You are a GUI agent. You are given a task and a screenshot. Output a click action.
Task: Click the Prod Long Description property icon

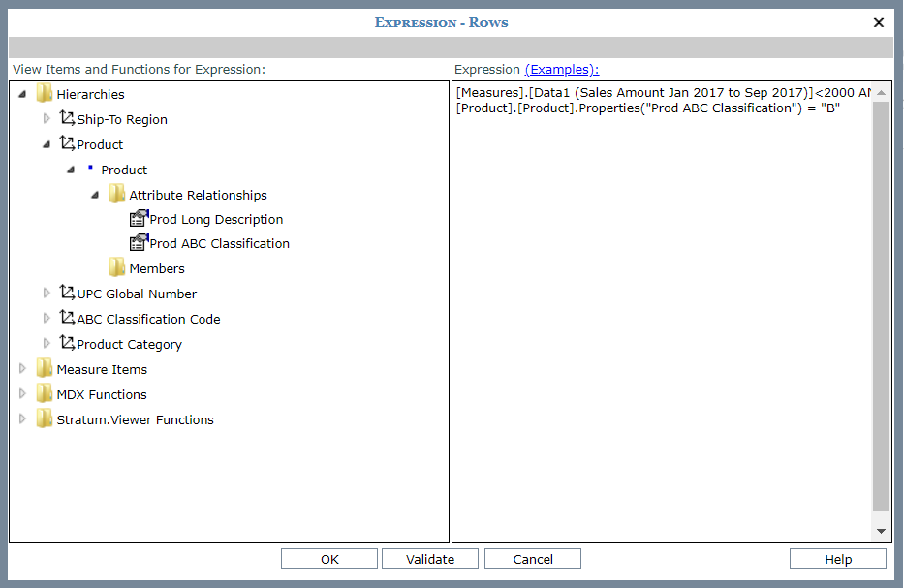coord(139,219)
